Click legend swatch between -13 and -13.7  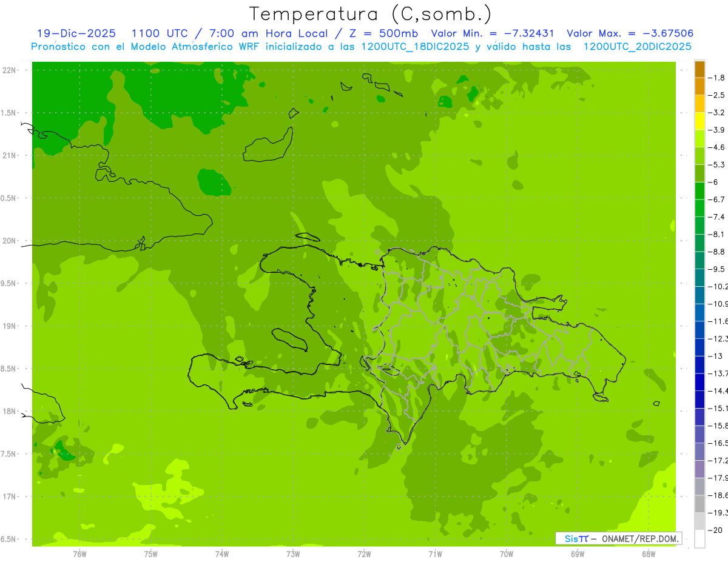click(699, 364)
